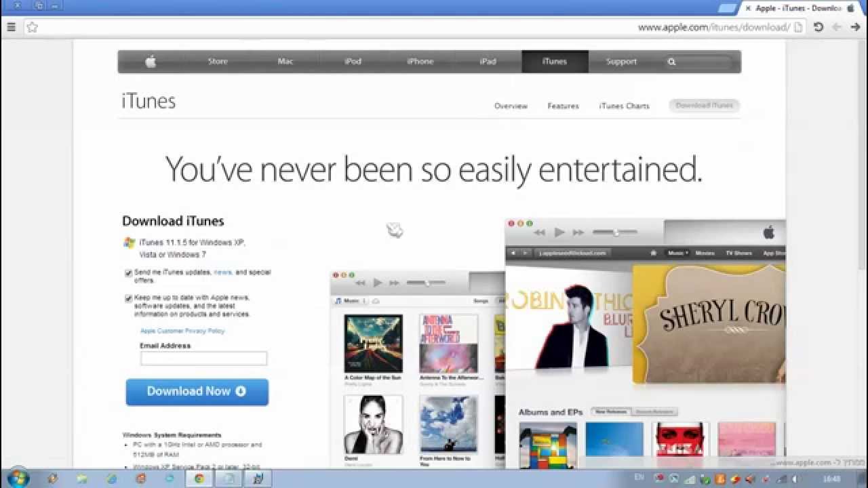868x488 pixels.
Task: Click the rewind button in the front iTunes window
Action: point(539,232)
